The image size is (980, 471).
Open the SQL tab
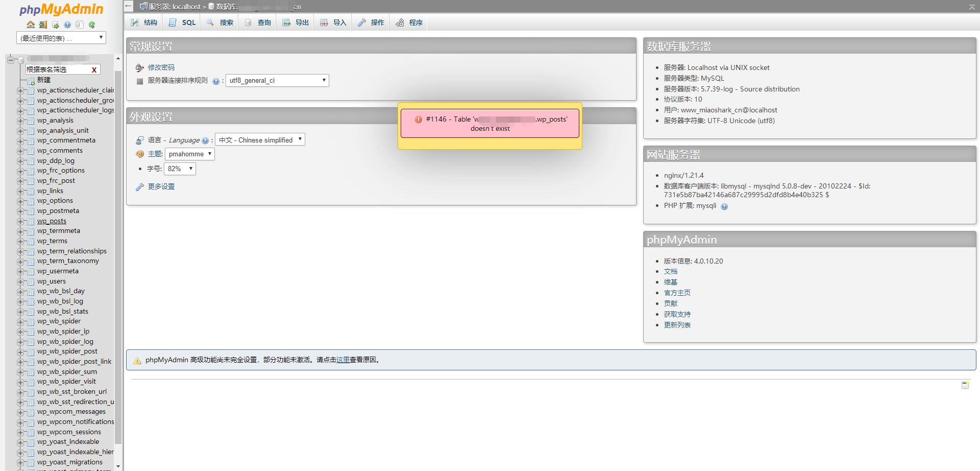click(x=182, y=22)
